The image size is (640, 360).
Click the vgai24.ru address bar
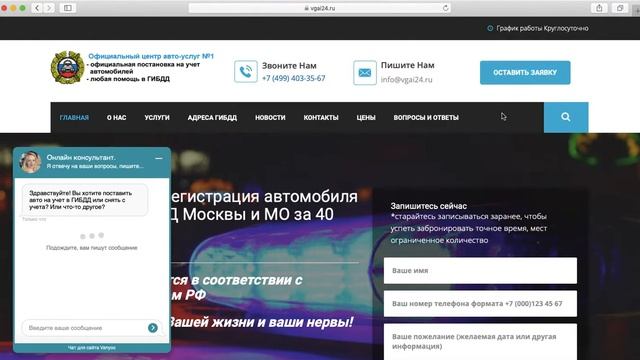(x=319, y=8)
